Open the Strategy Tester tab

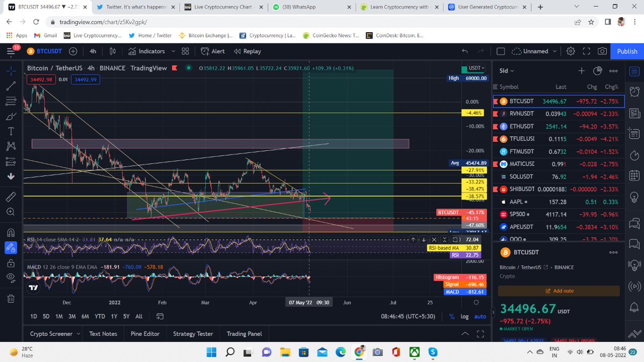click(x=193, y=334)
